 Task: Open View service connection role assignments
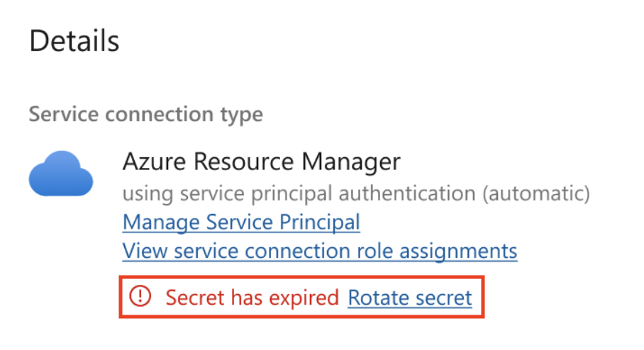pos(320,251)
